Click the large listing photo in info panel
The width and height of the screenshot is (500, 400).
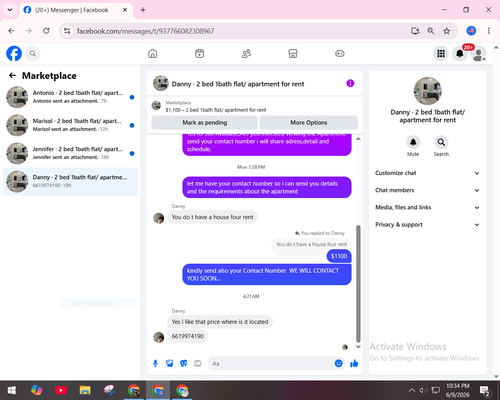coord(428,91)
